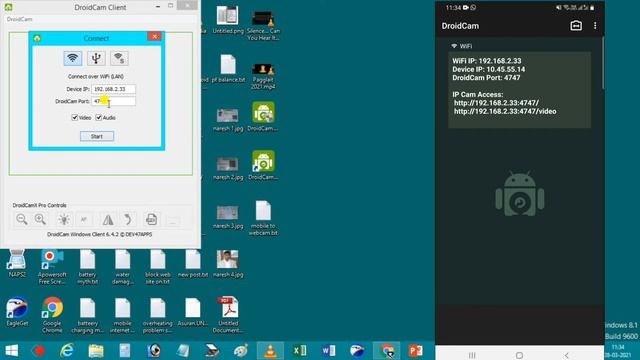Click the rotate control icon
Image resolution: width=640 pixels, height=360 pixels.
[x=128, y=220]
